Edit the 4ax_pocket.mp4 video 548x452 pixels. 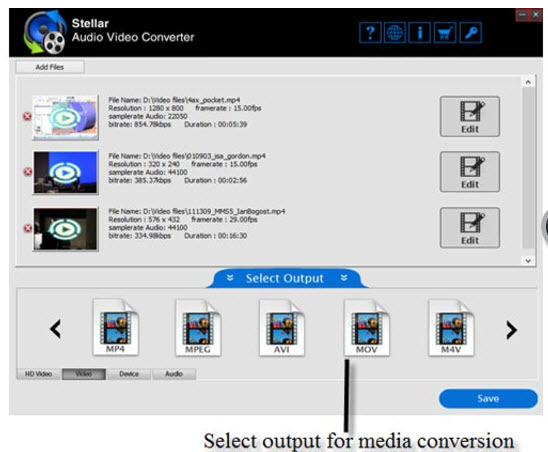470,117
